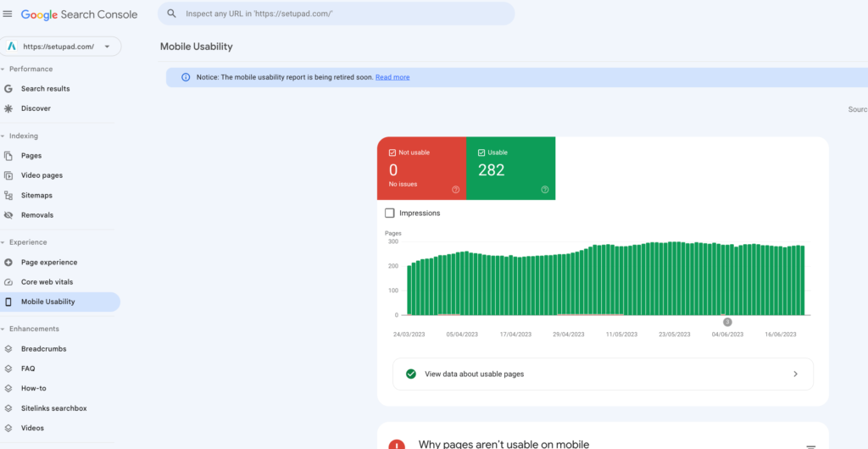Click the Video pages icon
This screenshot has width=868, height=449.
pyautogui.click(x=8, y=175)
